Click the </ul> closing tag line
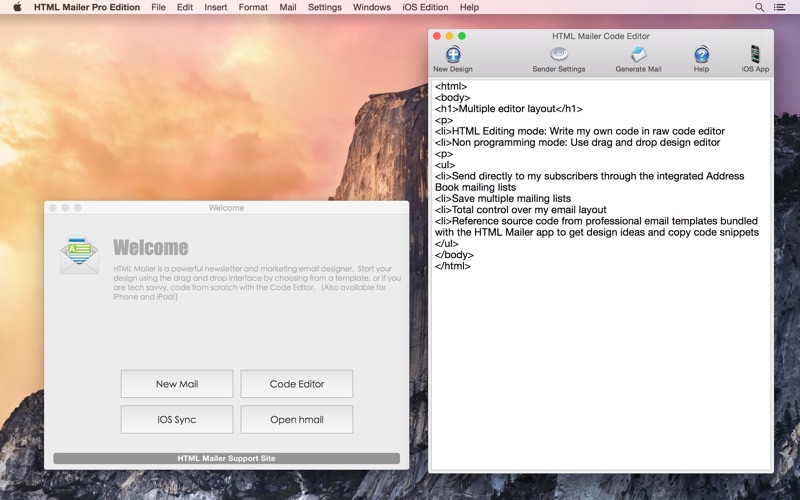 [x=446, y=243]
